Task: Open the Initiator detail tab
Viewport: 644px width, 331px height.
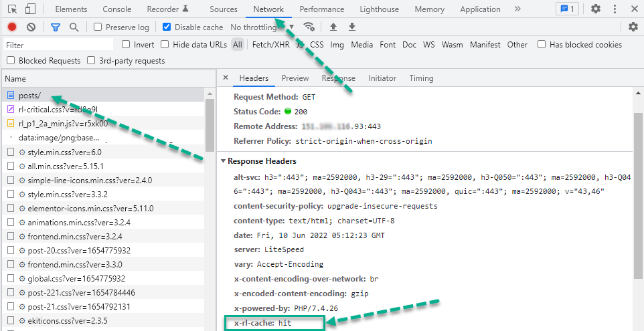Action: 382,78
